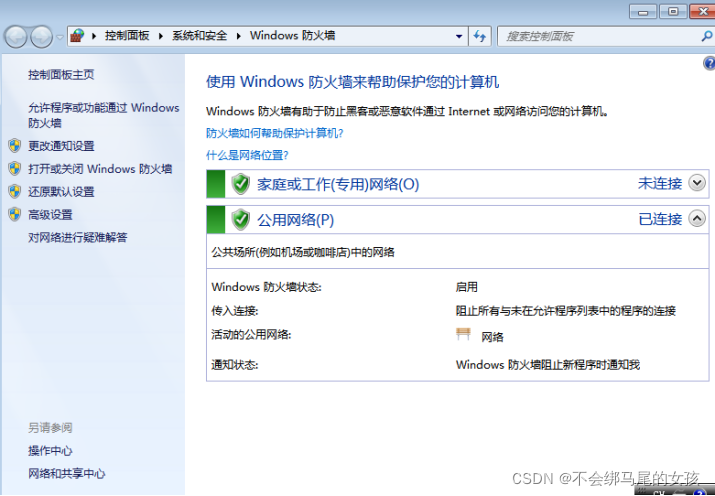715x496 pixels.
Task: Click the green shield icon for 家庭或工作(专用)网络
Action: click(x=240, y=184)
